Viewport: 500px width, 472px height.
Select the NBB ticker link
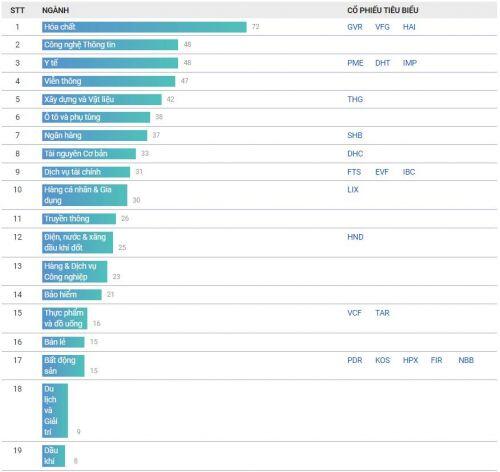[x=466, y=360]
